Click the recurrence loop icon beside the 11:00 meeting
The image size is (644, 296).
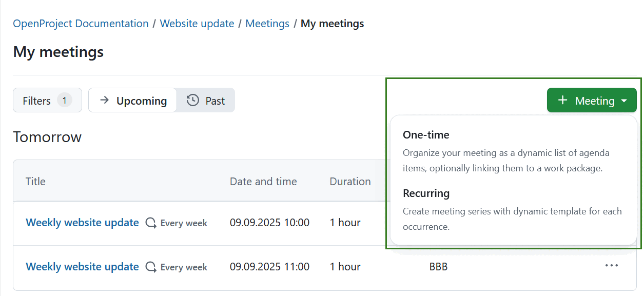coord(150,267)
